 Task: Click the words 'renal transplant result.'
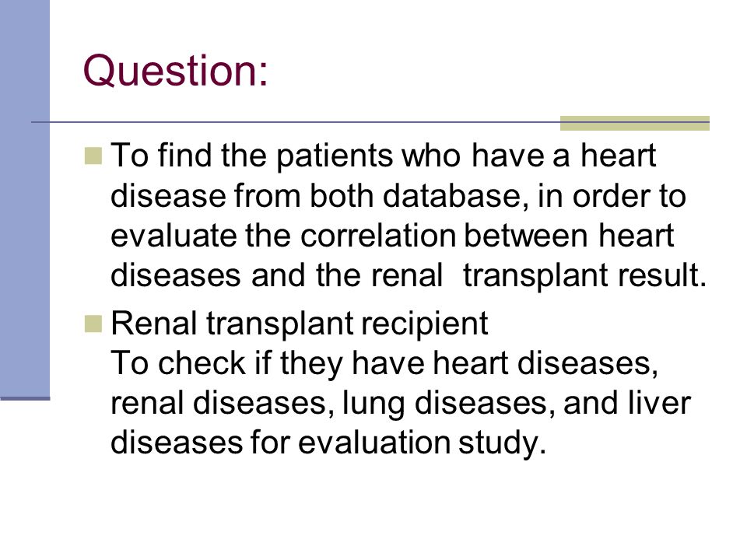pyautogui.click(x=538, y=275)
